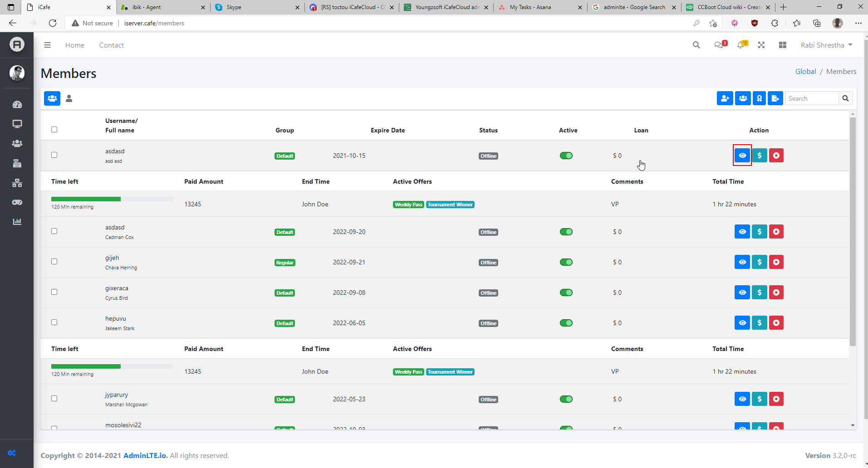Open the games gamepad icon in sidebar
This screenshot has height=468, width=868.
[17, 202]
